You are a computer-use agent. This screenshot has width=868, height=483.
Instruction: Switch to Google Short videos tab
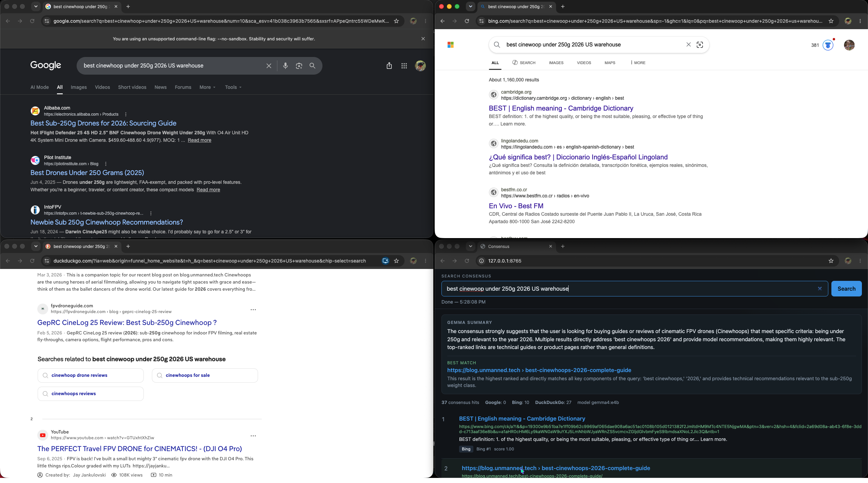coord(132,87)
